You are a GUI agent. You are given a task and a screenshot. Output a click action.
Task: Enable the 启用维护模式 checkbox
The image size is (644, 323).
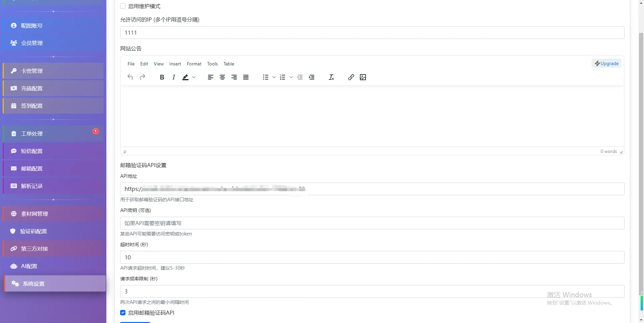[123, 6]
